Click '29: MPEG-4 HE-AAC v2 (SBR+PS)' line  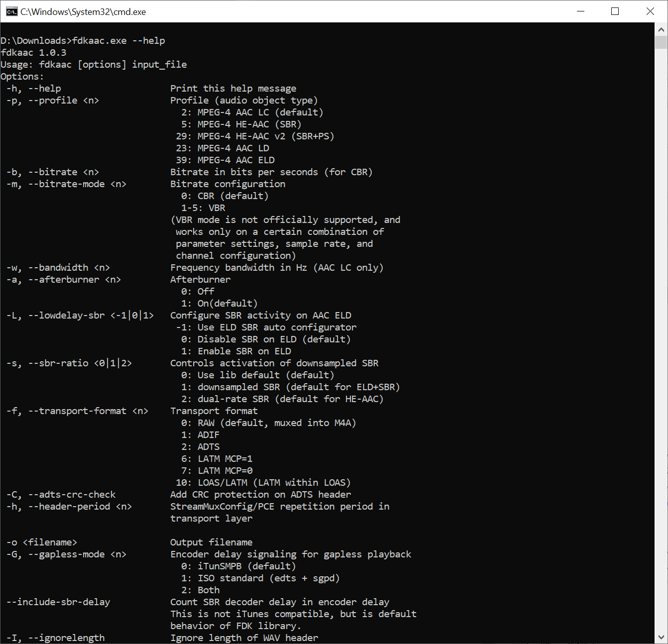(255, 136)
